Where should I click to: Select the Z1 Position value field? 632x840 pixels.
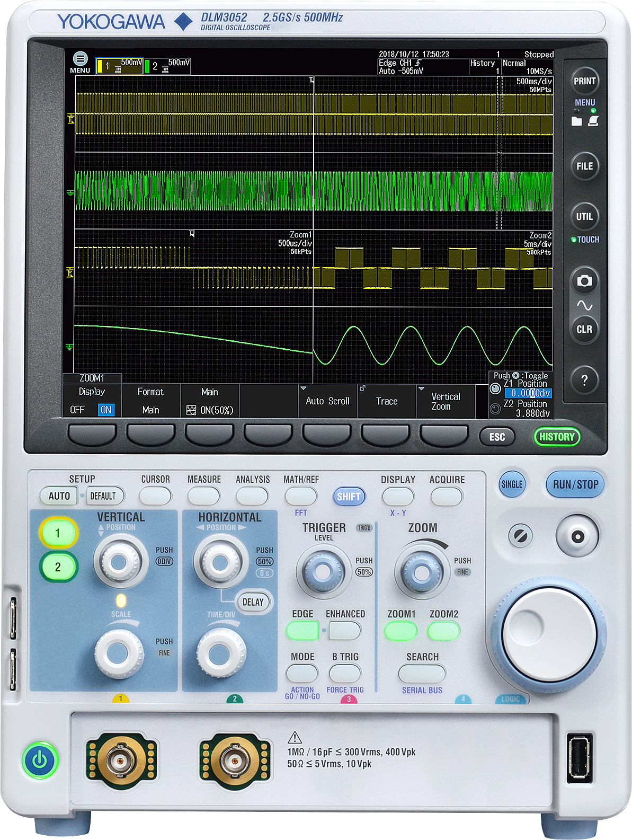point(528,393)
